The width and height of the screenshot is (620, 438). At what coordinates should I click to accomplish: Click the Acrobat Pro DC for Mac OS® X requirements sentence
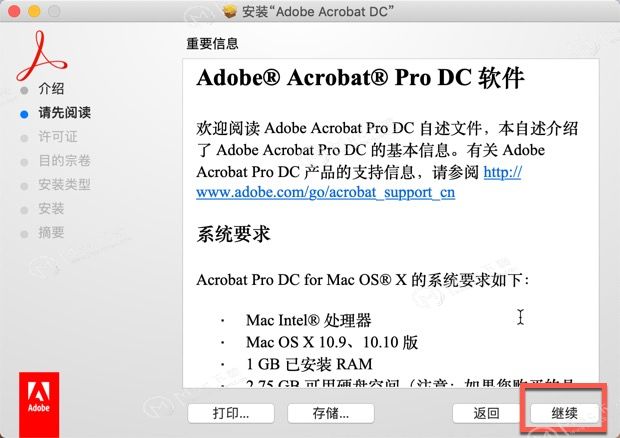coord(363,280)
